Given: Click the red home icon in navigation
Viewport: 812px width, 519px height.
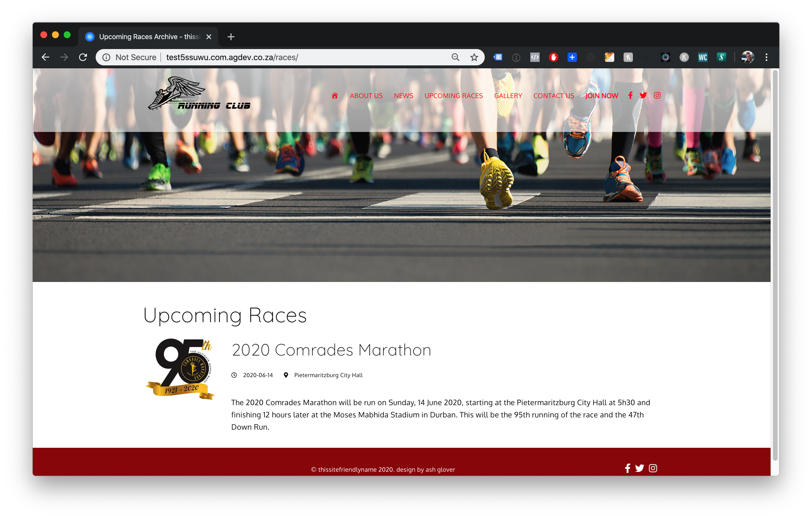Looking at the screenshot, I should click(335, 96).
